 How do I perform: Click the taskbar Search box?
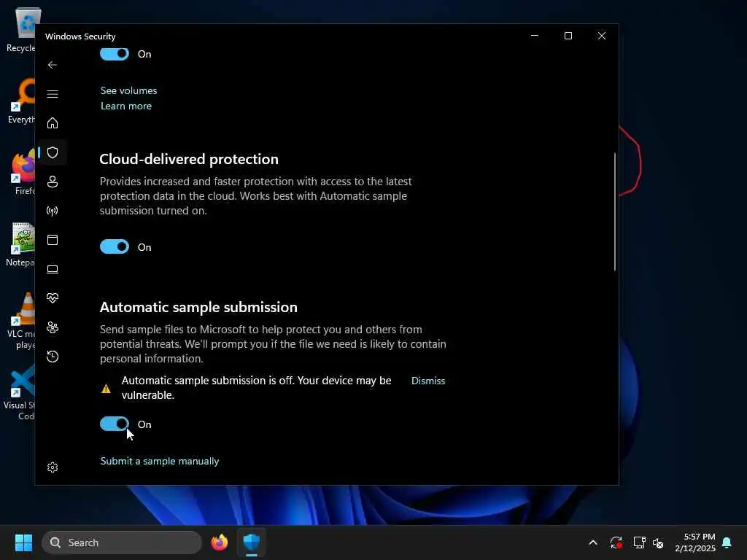click(x=122, y=542)
